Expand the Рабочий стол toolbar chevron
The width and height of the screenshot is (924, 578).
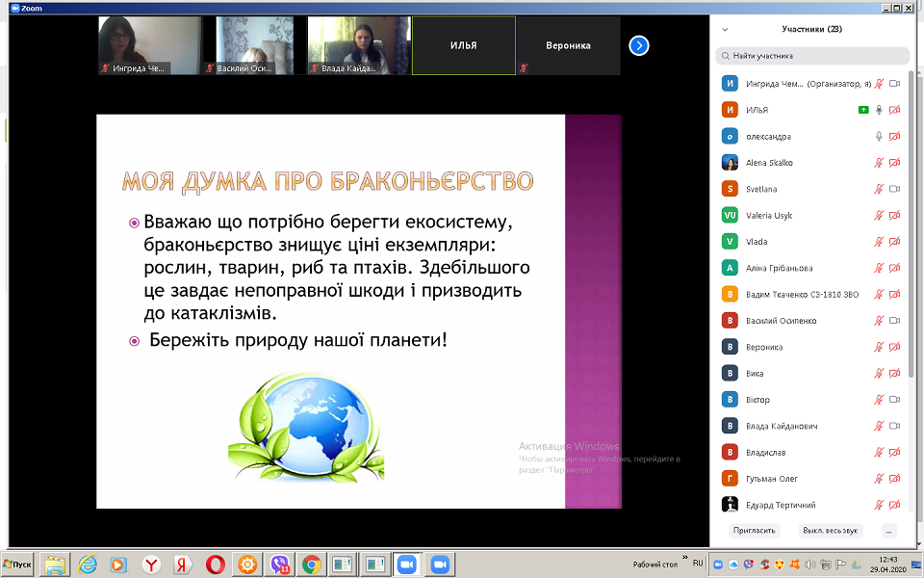pos(685,558)
